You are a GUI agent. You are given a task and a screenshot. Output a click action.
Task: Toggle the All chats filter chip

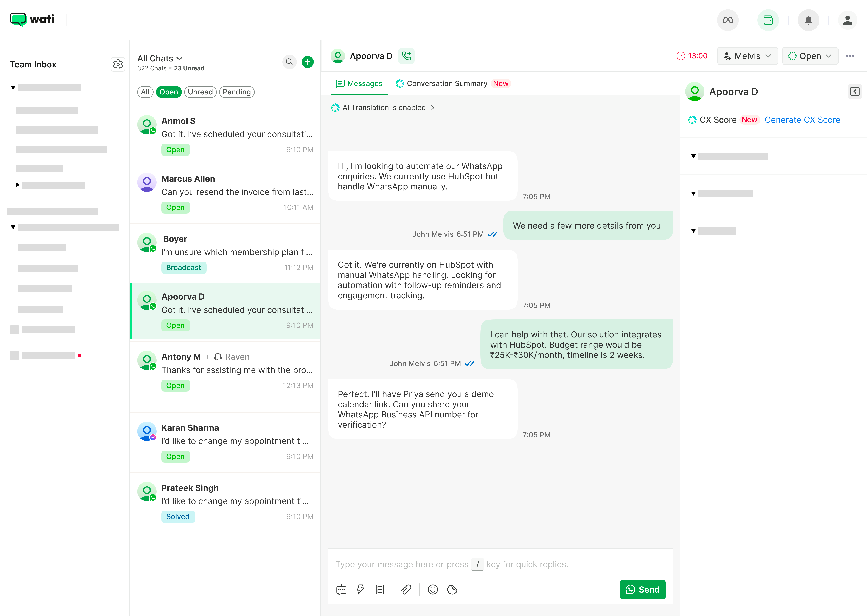(145, 92)
